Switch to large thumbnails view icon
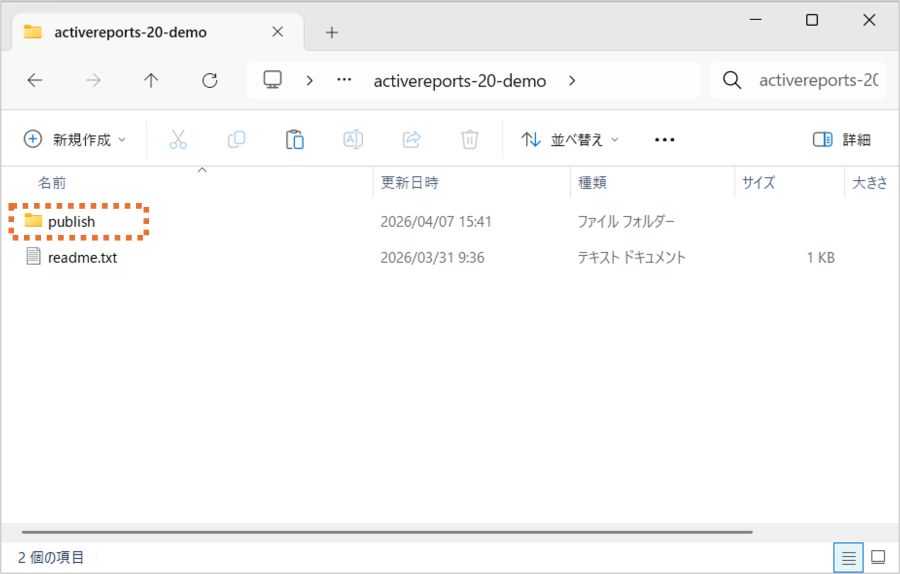Viewport: 900px width, 574px height. click(878, 557)
